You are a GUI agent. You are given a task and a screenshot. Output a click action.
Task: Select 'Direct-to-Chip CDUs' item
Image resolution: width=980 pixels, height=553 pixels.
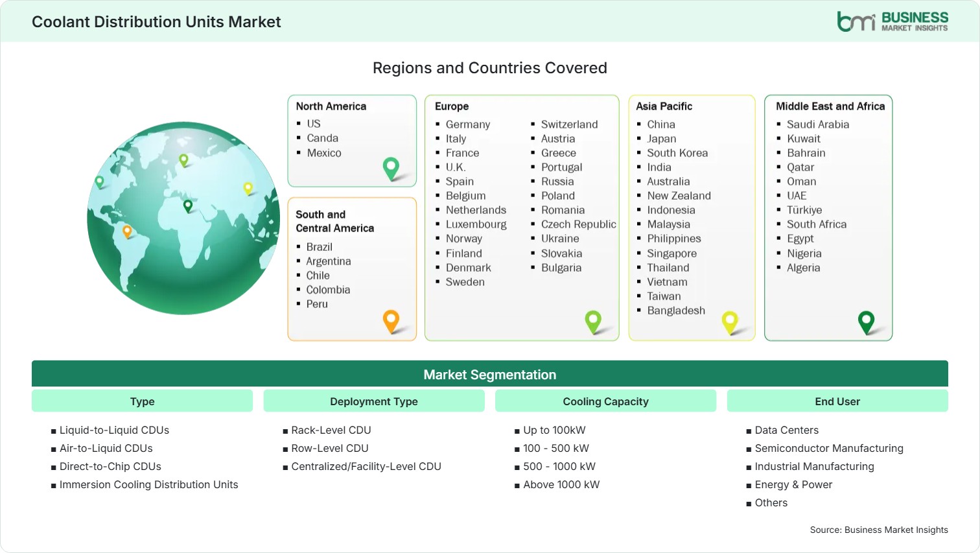[110, 466]
